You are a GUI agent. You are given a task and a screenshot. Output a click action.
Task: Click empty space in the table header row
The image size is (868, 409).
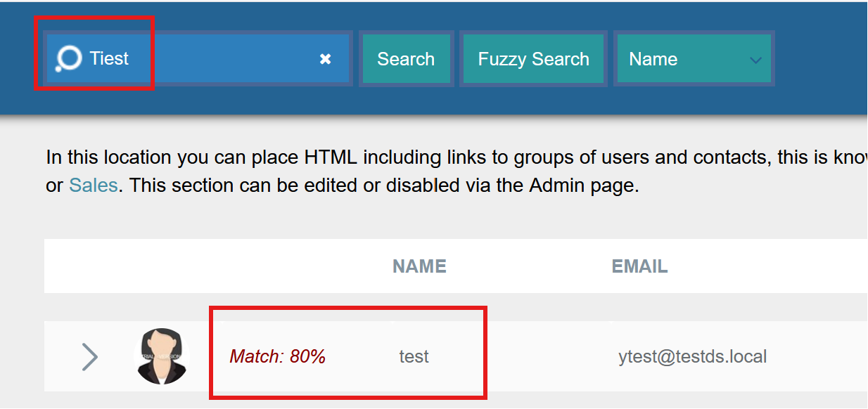[x=211, y=266]
